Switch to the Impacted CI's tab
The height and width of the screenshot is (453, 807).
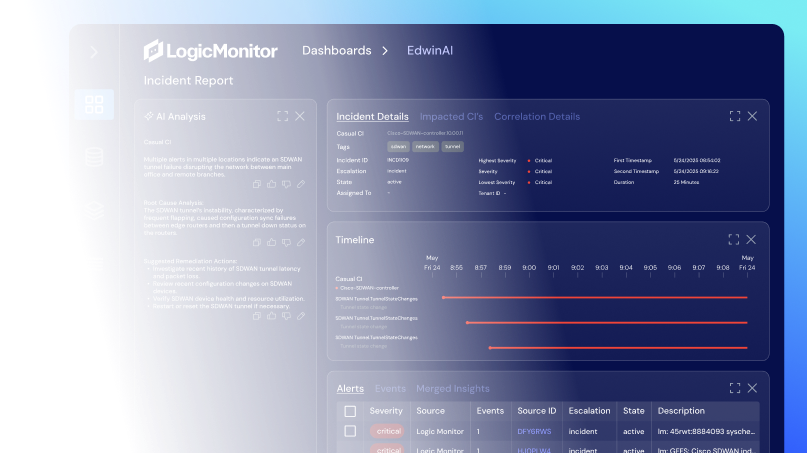coord(451,117)
